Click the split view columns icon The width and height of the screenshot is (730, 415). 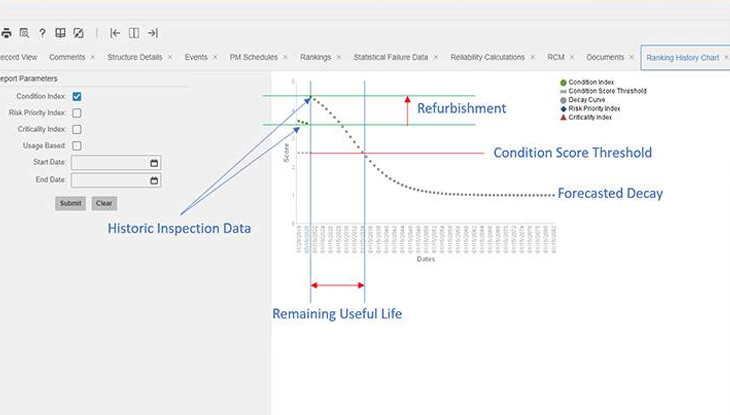point(134,33)
